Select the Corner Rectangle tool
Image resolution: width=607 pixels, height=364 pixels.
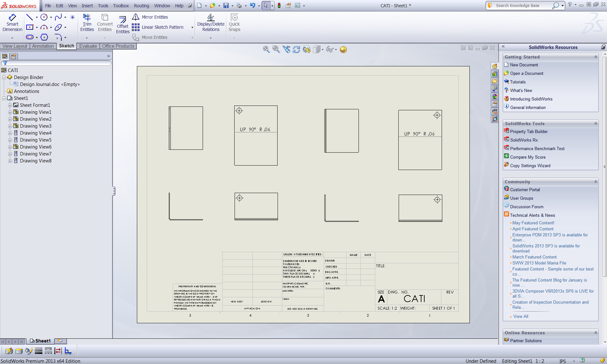coord(30,27)
